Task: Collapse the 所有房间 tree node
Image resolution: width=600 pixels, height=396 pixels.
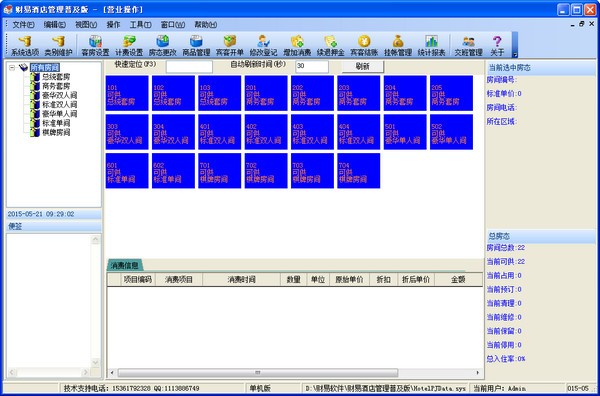Action: click(12, 68)
